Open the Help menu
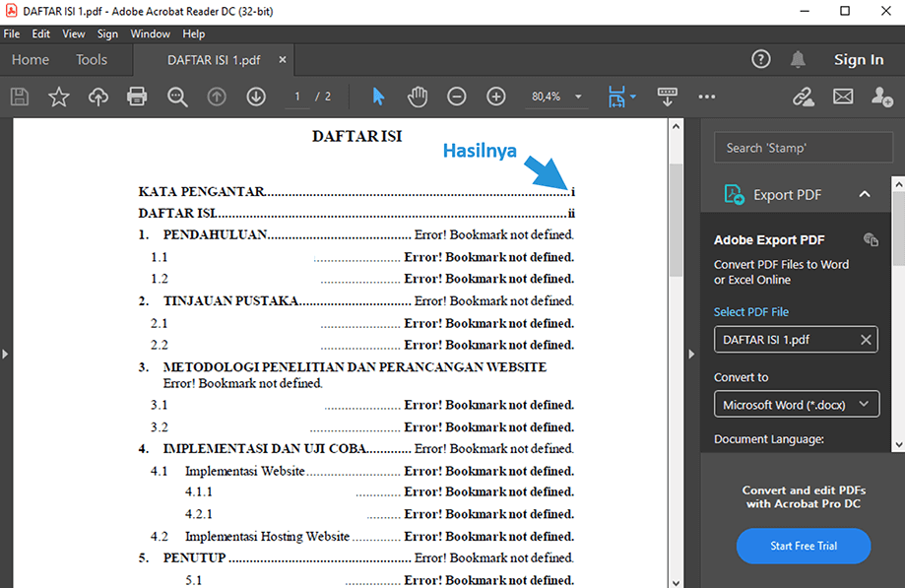 coord(193,34)
